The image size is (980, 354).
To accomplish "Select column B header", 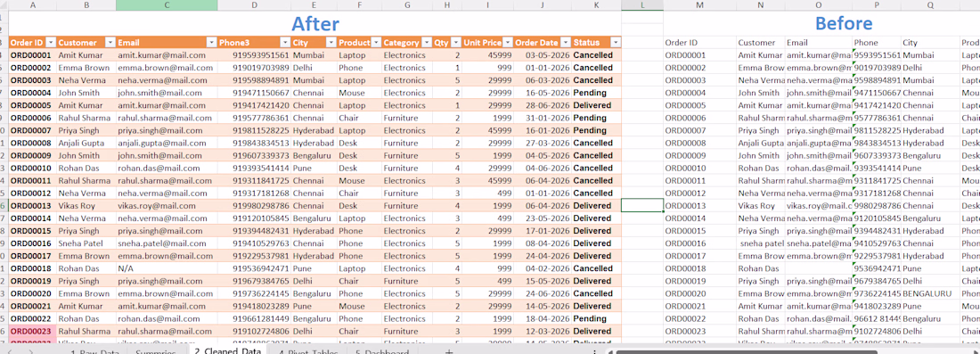I will 86,5.
